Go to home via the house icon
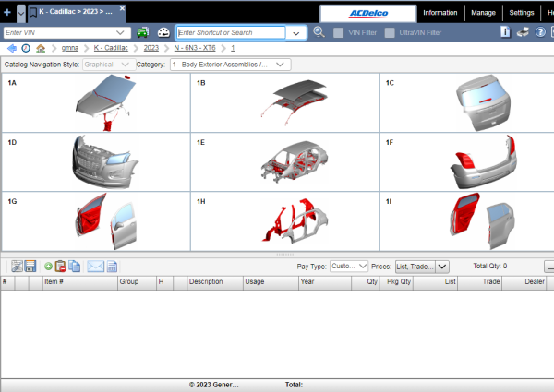Screen dimensions: 554x392 (x=41, y=48)
